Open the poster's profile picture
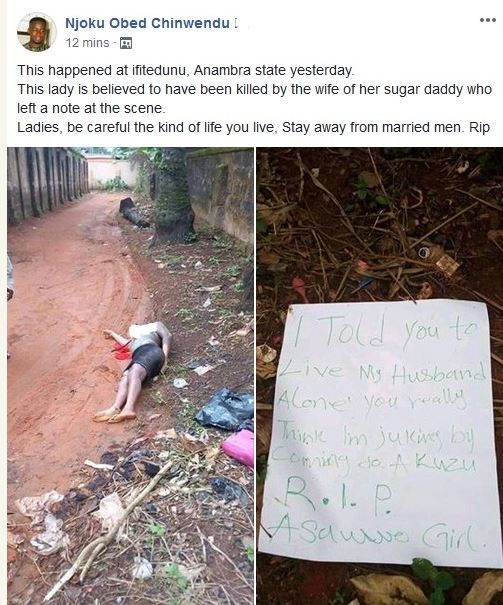The image size is (503, 605). (37, 32)
